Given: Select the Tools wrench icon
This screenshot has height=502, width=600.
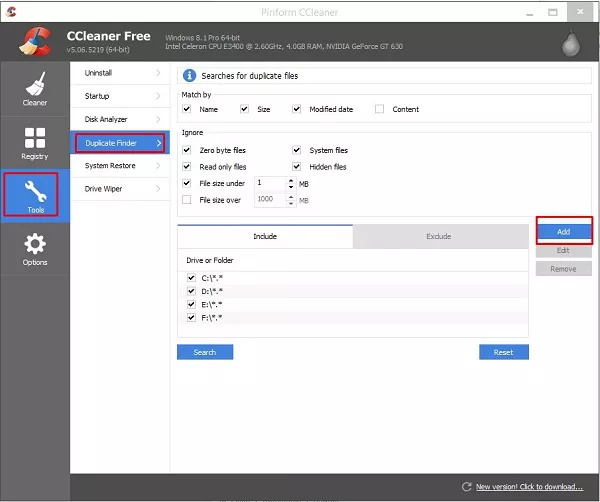Looking at the screenshot, I should pos(35,192).
